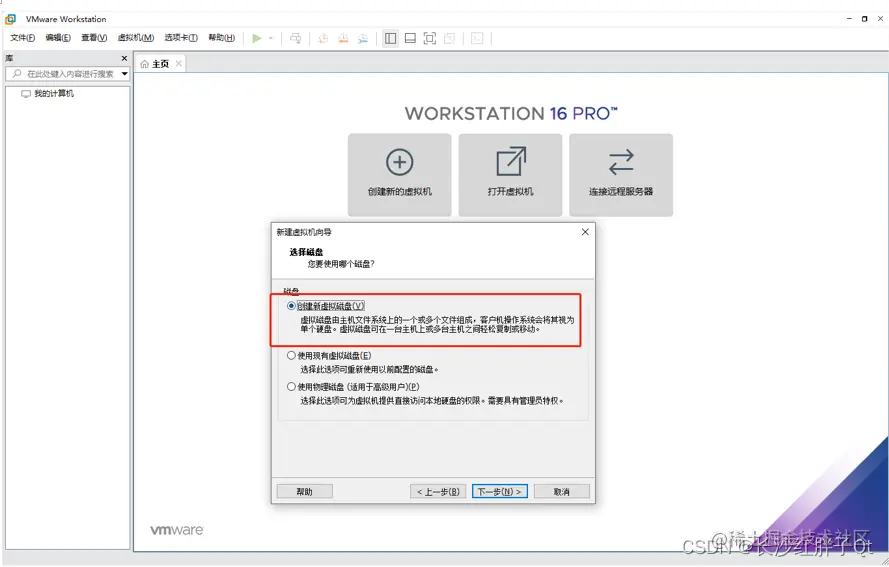
Task: Click the magnifier icon in library search
Action: tap(16, 74)
